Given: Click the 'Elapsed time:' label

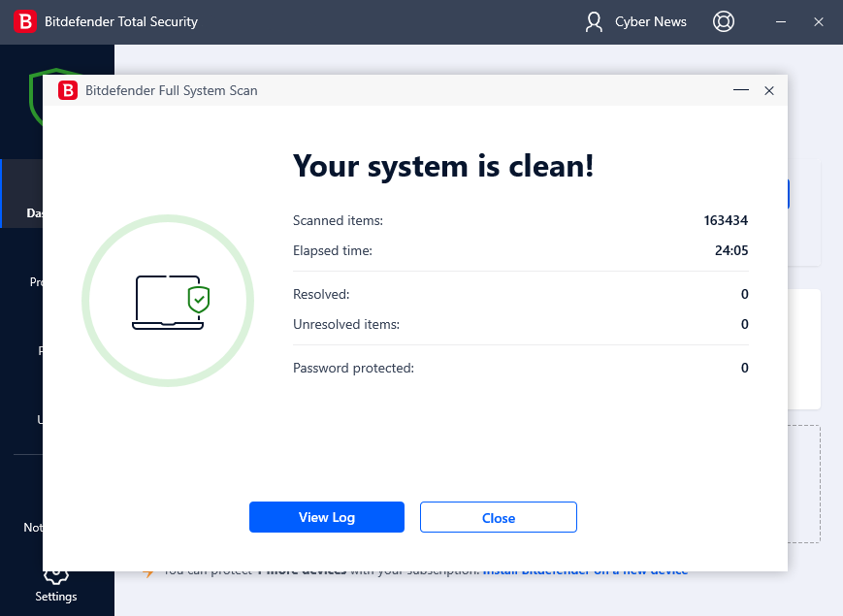Looking at the screenshot, I should click(x=333, y=250).
